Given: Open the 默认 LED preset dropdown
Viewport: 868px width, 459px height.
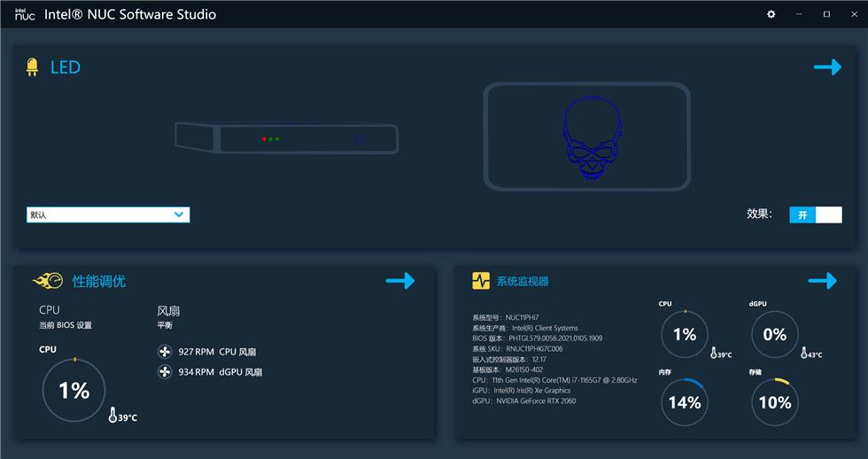Looking at the screenshot, I should click(108, 214).
